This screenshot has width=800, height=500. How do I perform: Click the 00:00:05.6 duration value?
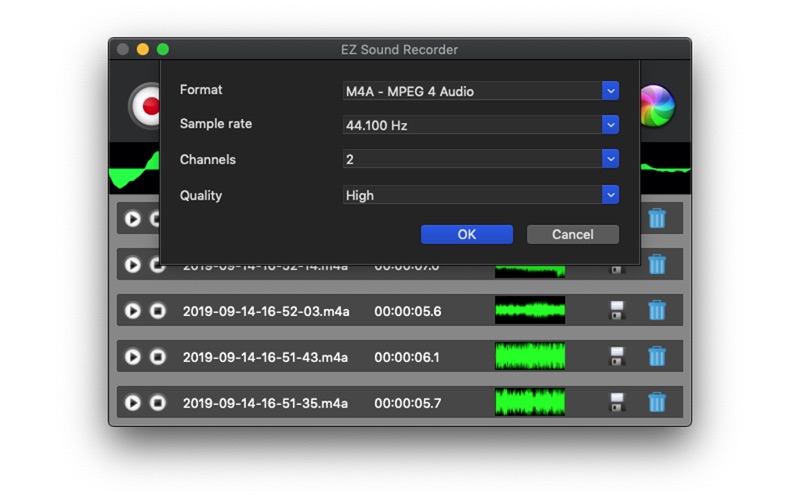(408, 311)
